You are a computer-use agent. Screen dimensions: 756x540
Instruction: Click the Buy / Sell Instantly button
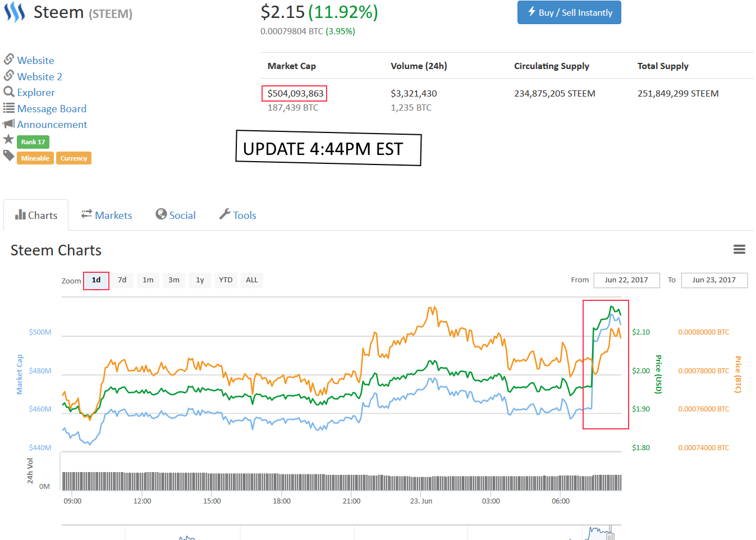569,12
